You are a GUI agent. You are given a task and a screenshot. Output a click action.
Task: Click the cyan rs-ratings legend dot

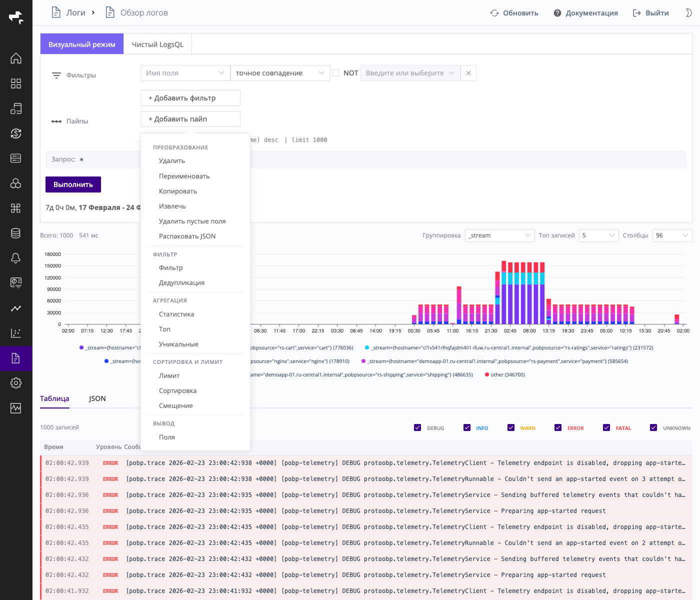pos(367,347)
